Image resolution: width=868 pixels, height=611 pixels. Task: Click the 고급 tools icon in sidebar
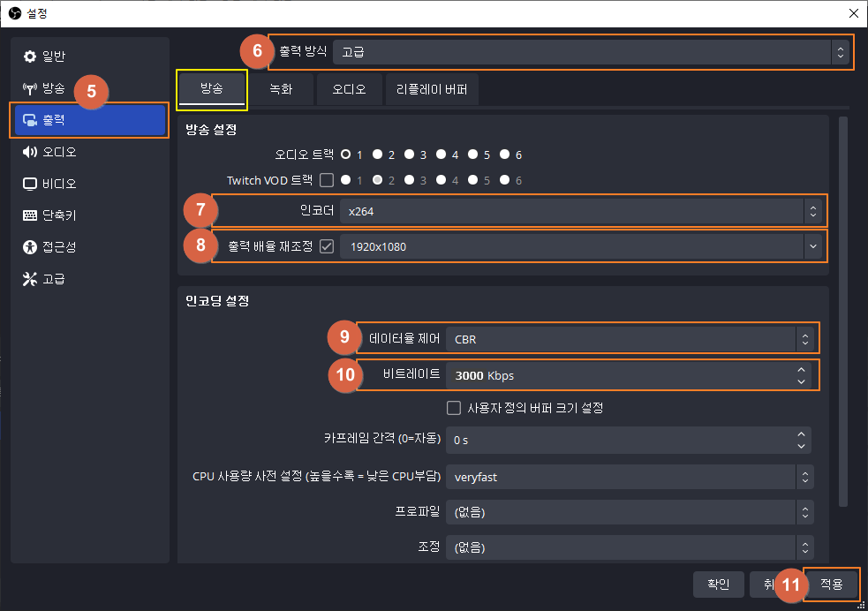[29, 279]
